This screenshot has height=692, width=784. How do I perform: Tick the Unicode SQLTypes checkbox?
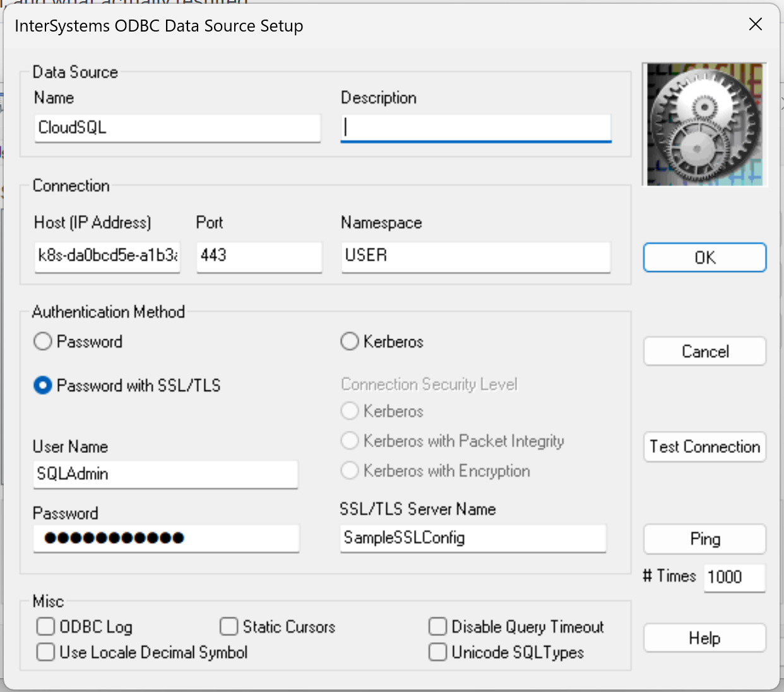[x=437, y=652]
